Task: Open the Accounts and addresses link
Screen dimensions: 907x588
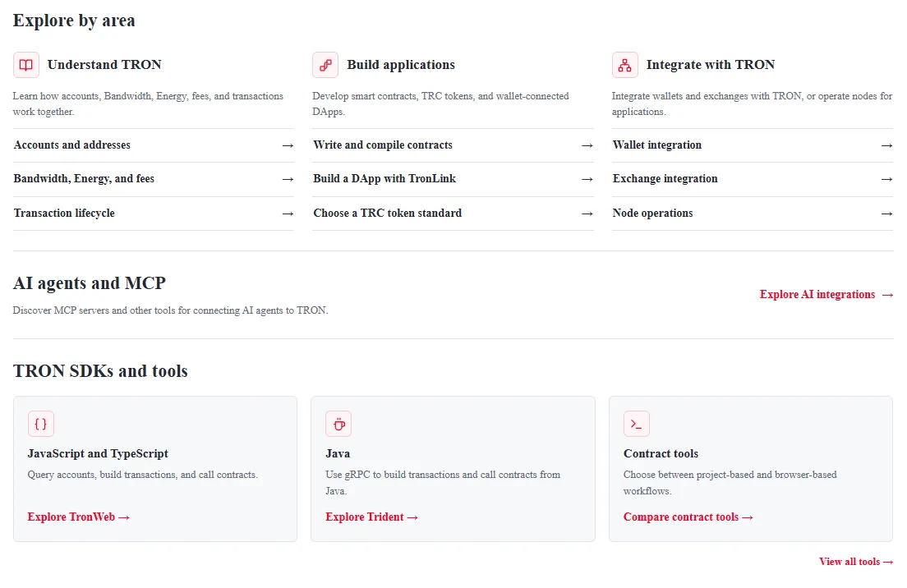Action: (154, 145)
